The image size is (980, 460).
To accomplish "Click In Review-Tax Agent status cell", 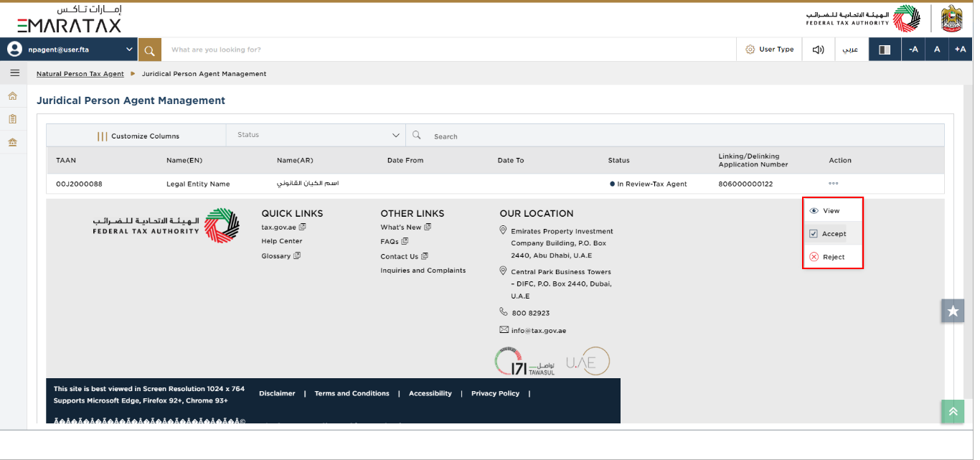I will pos(649,184).
